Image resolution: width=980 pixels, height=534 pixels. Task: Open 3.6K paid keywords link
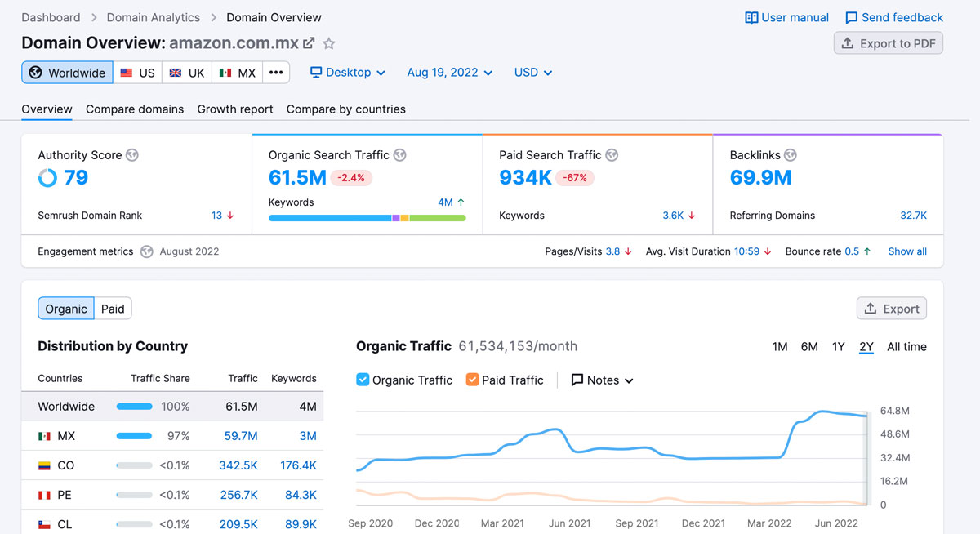673,216
